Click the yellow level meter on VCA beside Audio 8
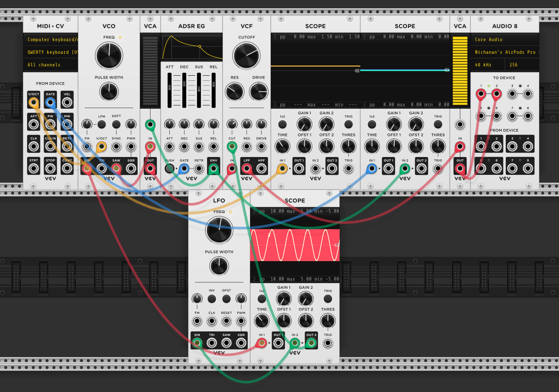This screenshot has height=392, width=559. (x=460, y=72)
